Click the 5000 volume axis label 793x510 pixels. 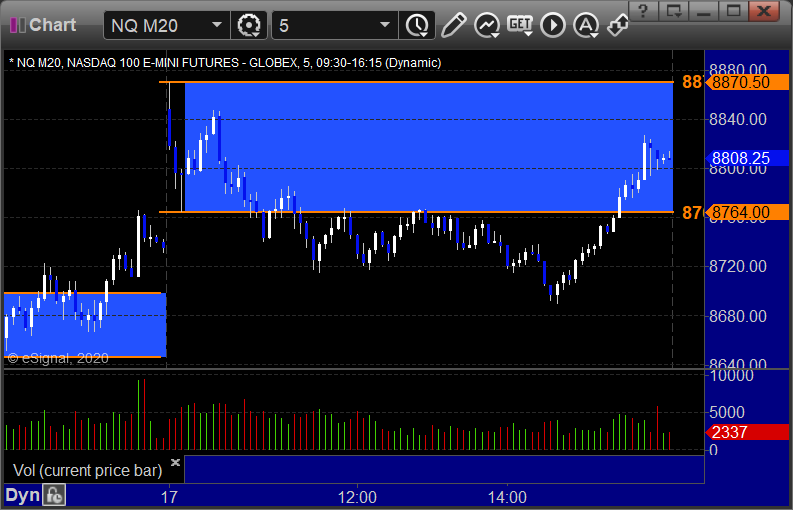pos(727,412)
